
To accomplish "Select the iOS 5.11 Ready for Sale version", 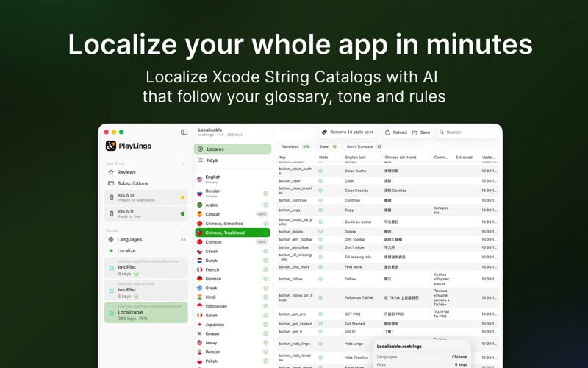I will click(x=146, y=213).
